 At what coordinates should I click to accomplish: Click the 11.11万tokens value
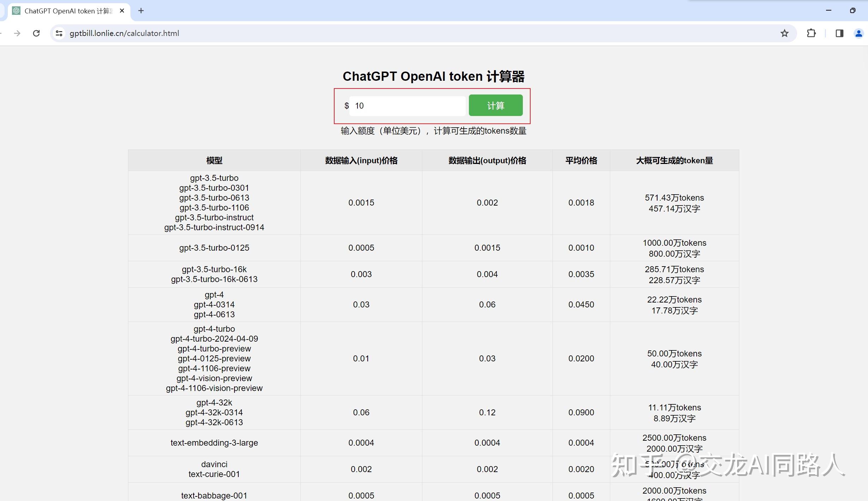[674, 408]
